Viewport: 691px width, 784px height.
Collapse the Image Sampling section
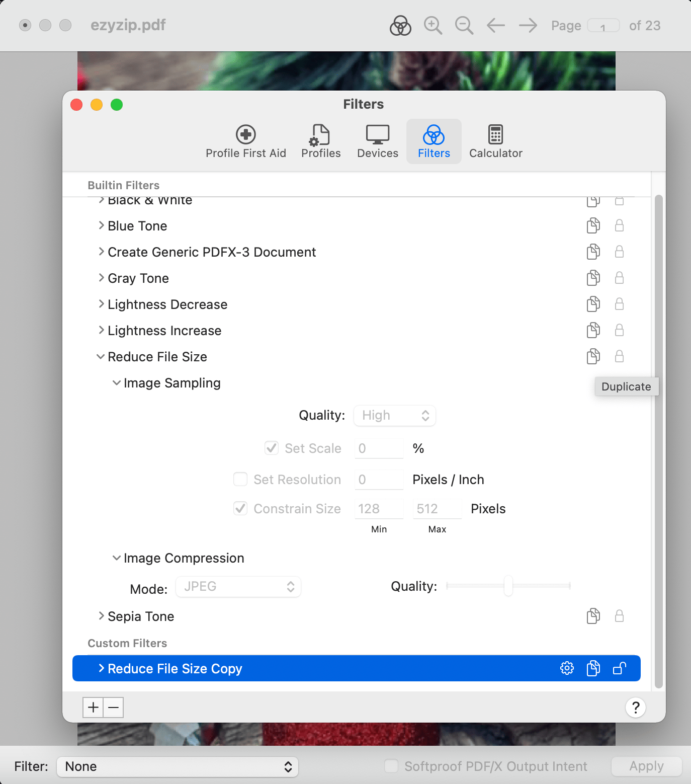[x=117, y=382]
